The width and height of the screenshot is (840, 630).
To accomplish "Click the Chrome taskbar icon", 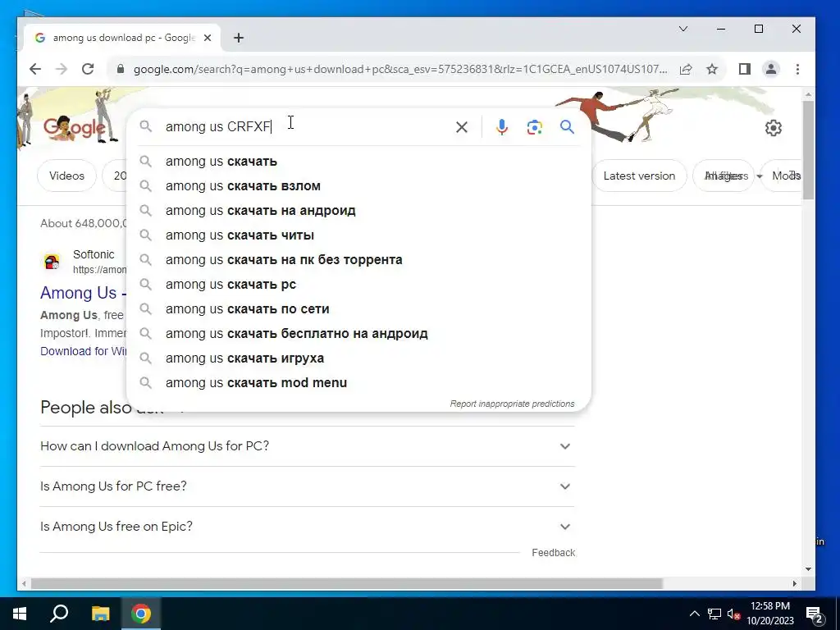I will pos(141,614).
